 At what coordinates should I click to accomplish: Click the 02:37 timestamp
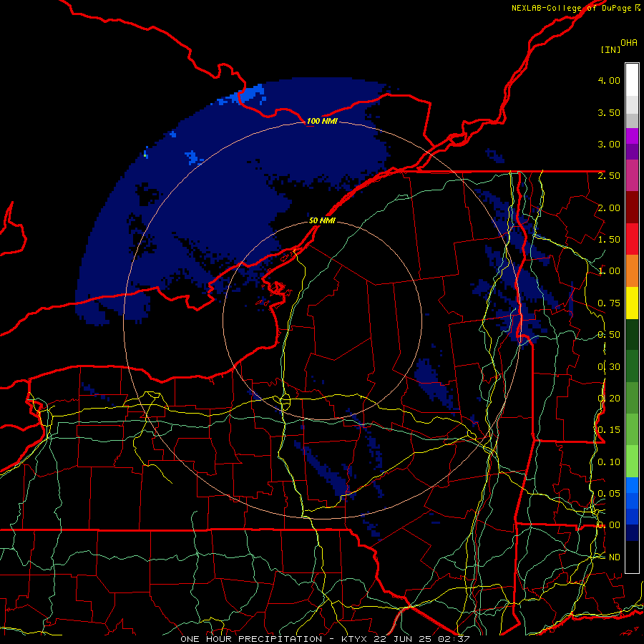[454, 639]
